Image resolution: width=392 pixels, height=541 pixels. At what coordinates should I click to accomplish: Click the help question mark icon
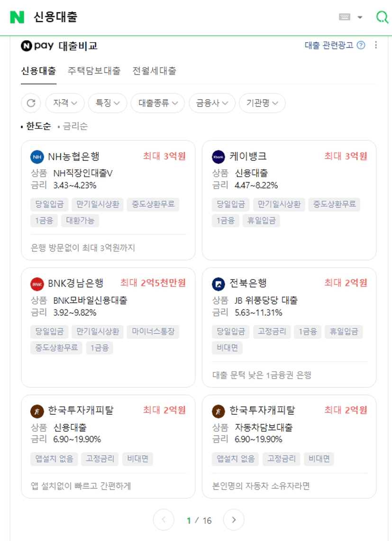point(361,46)
